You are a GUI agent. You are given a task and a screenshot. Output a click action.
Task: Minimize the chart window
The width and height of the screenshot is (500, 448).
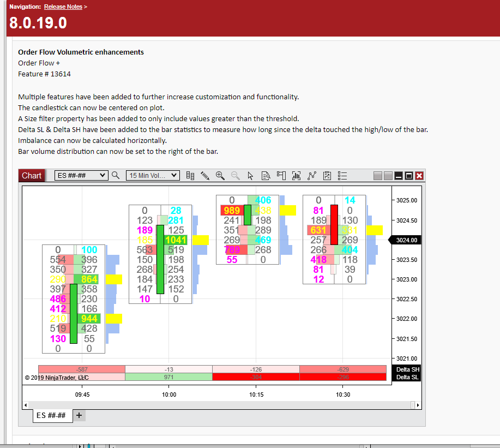point(399,176)
